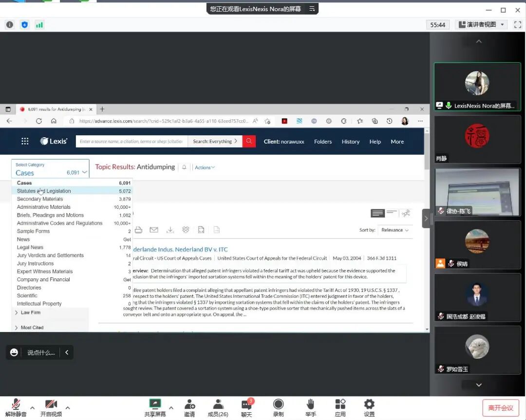The image size is (526, 420).
Task: Unmute microphone with 解除静音
Action: 16,408
